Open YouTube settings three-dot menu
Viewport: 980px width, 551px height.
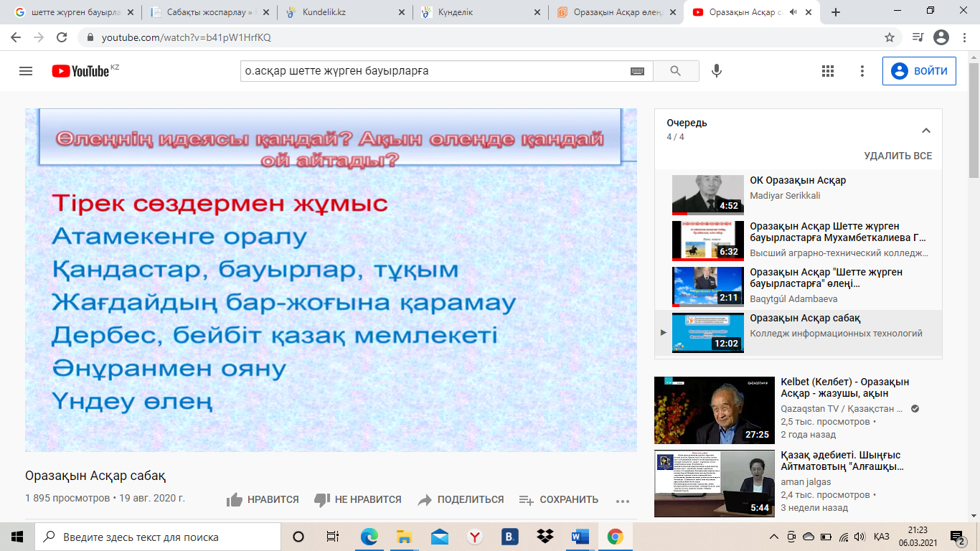click(x=862, y=71)
